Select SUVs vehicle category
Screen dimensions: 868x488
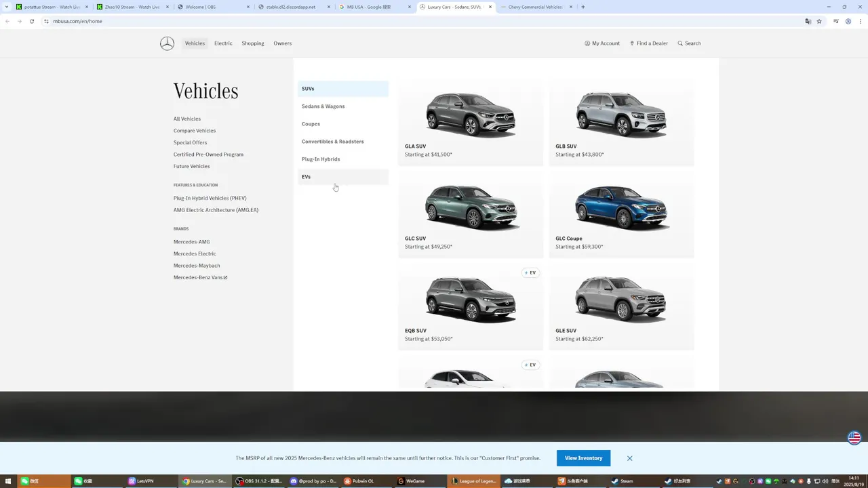click(x=343, y=89)
